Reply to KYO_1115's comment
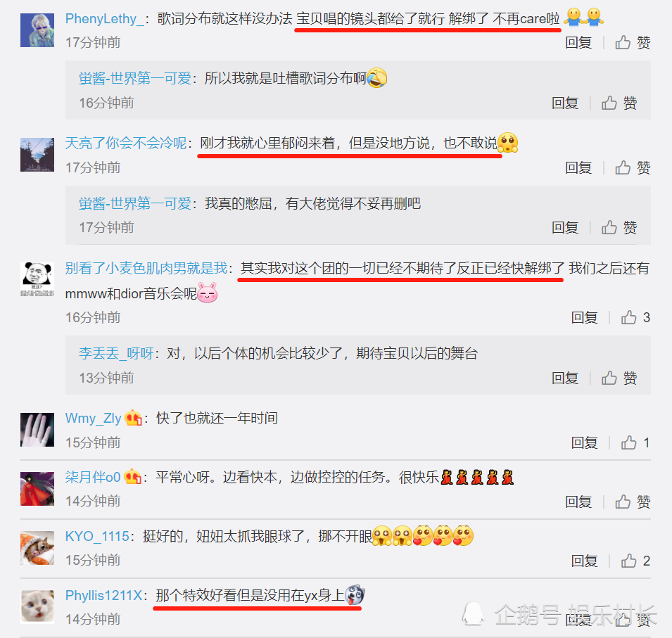This screenshot has width=672, height=638. pyautogui.click(x=584, y=561)
